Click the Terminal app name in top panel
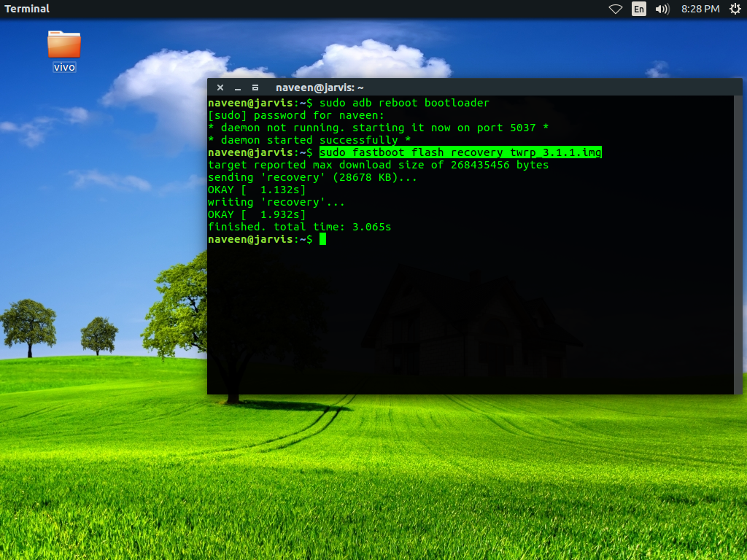This screenshot has height=560, width=747. point(27,9)
